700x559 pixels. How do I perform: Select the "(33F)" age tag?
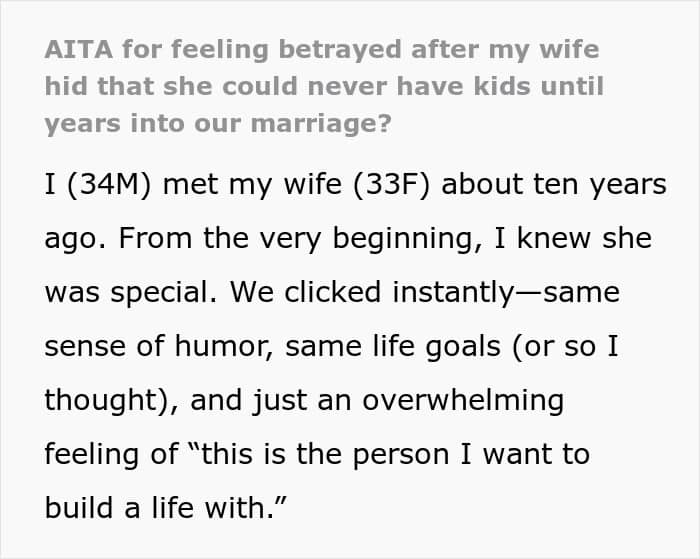(x=391, y=184)
